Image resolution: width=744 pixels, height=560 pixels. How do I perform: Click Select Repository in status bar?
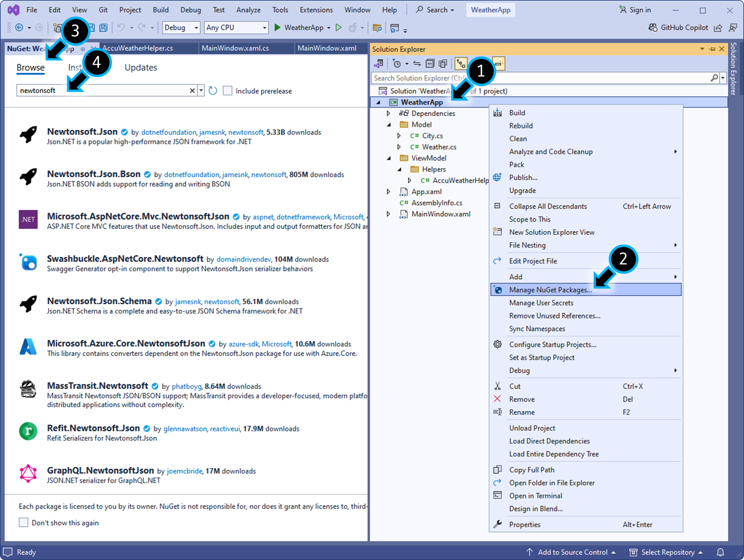point(666,552)
